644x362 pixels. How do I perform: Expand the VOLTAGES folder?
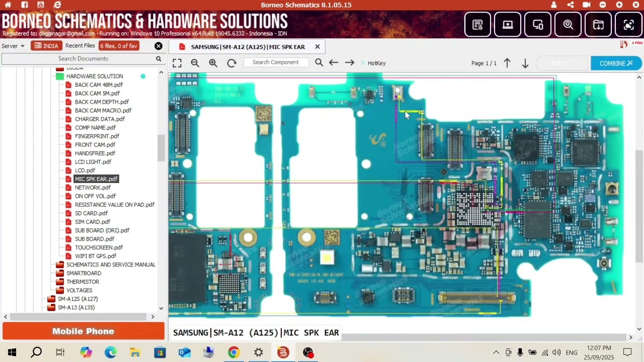(79, 290)
